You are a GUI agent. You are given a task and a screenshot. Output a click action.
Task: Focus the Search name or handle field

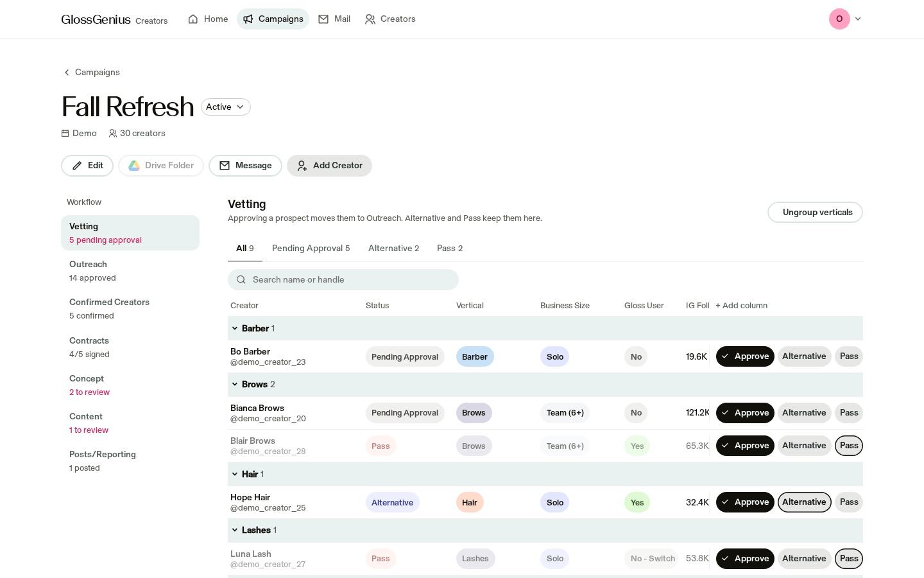pos(343,280)
